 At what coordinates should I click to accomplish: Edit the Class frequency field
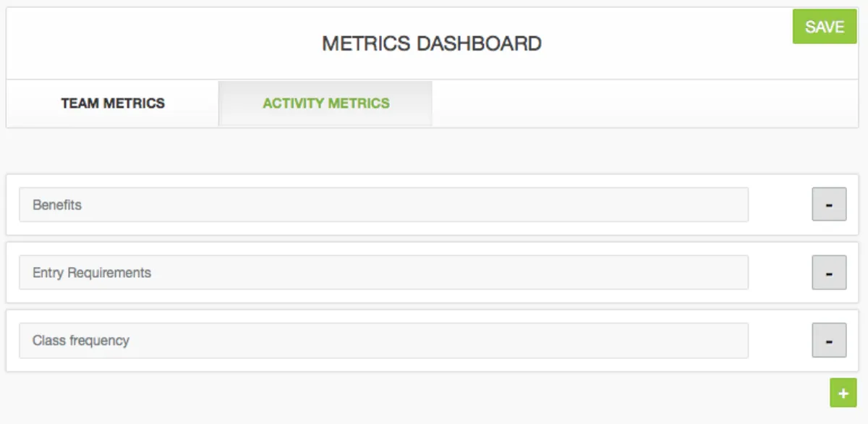383,341
